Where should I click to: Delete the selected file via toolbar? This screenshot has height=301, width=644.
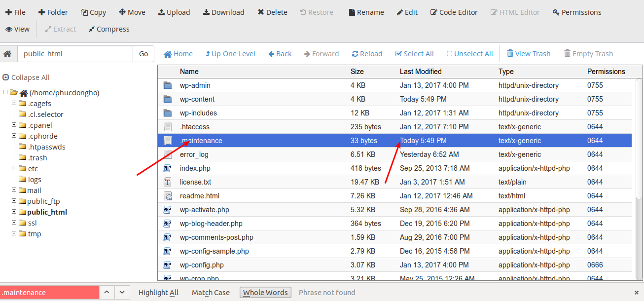[273, 12]
